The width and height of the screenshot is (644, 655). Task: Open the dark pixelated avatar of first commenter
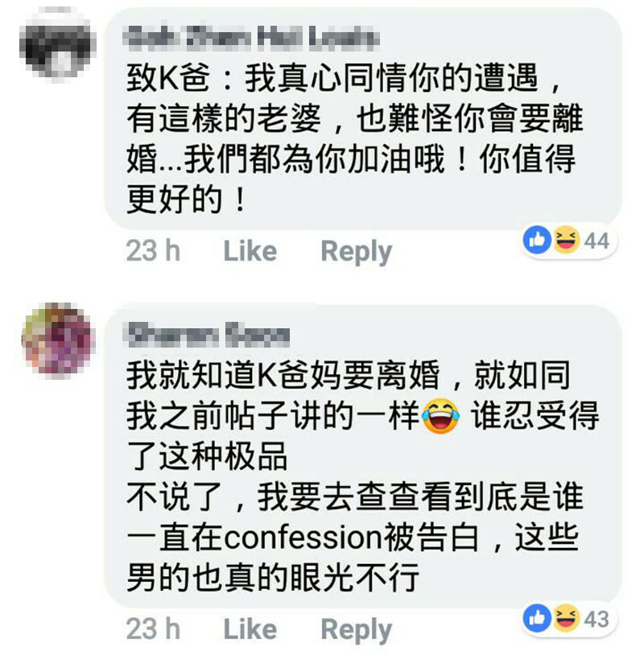point(58,45)
